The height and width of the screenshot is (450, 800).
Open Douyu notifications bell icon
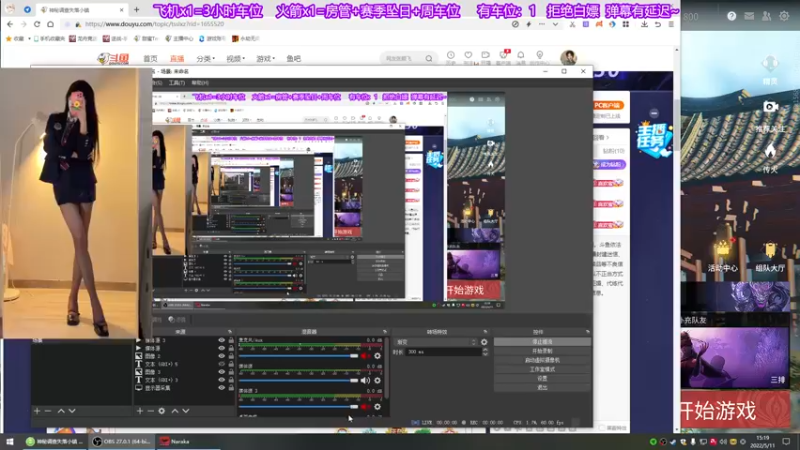[520, 55]
